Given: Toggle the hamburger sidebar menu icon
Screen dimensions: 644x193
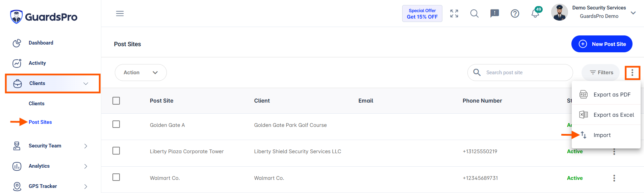Looking at the screenshot, I should tap(120, 13).
